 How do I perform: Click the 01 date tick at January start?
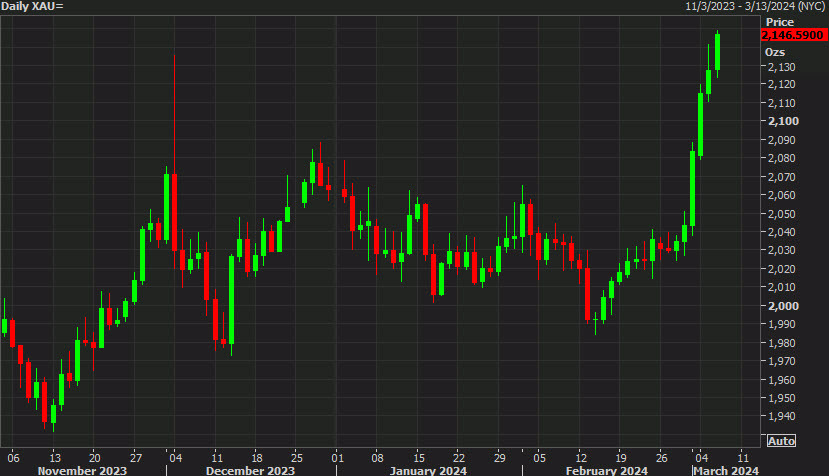click(x=337, y=457)
